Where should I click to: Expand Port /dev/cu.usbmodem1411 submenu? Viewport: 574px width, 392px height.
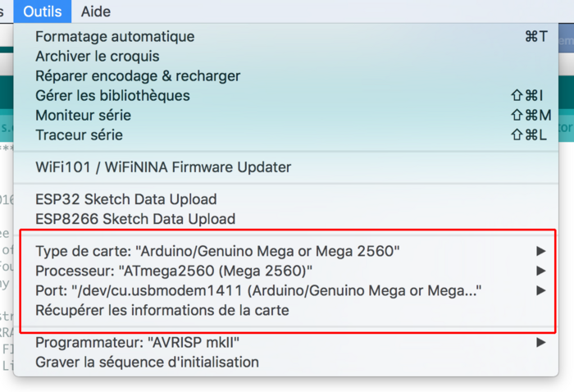pos(286,291)
